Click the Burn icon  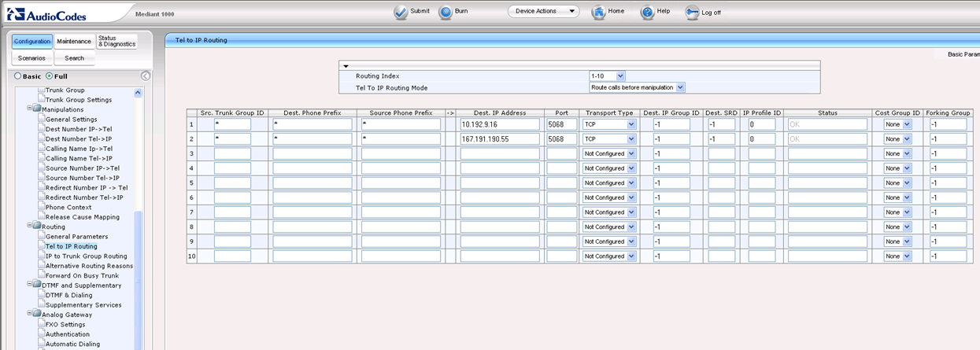click(x=445, y=12)
